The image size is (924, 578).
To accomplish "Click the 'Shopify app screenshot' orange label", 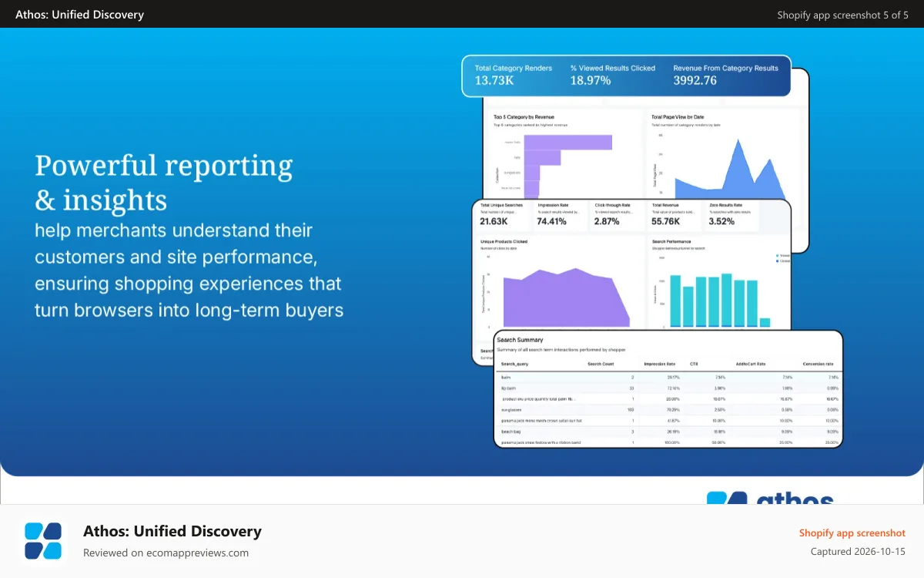I will [852, 533].
